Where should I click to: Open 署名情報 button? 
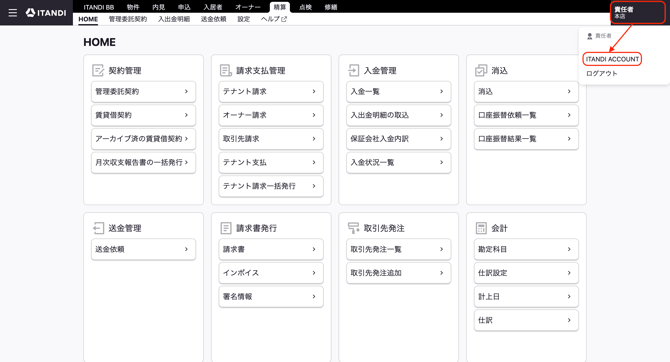[271, 297]
